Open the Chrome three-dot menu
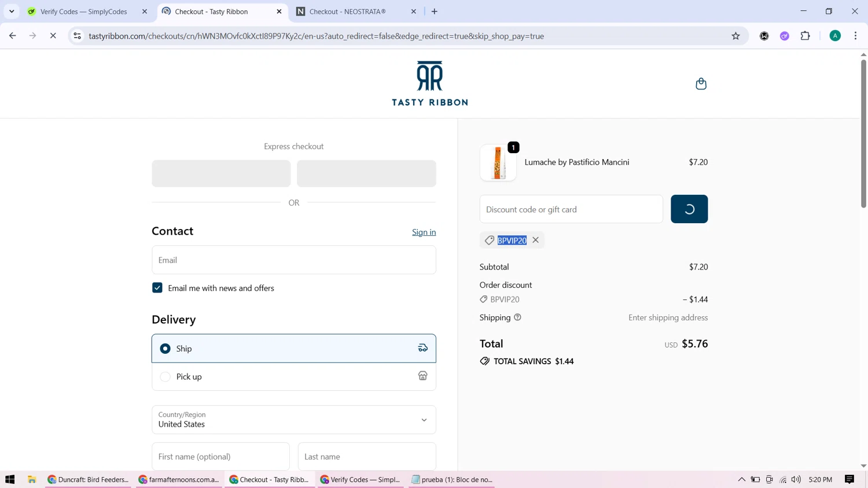The height and width of the screenshot is (488, 868). click(x=856, y=36)
